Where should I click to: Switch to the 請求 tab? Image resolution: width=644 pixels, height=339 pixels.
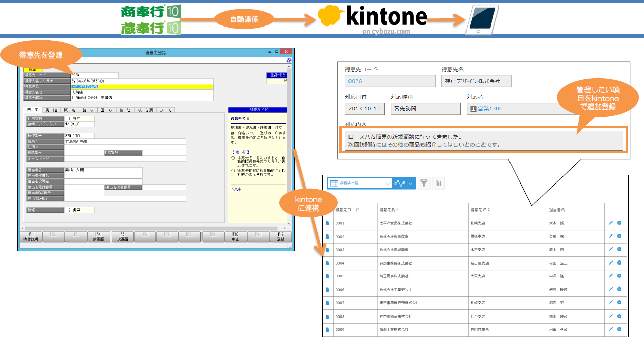click(x=88, y=110)
